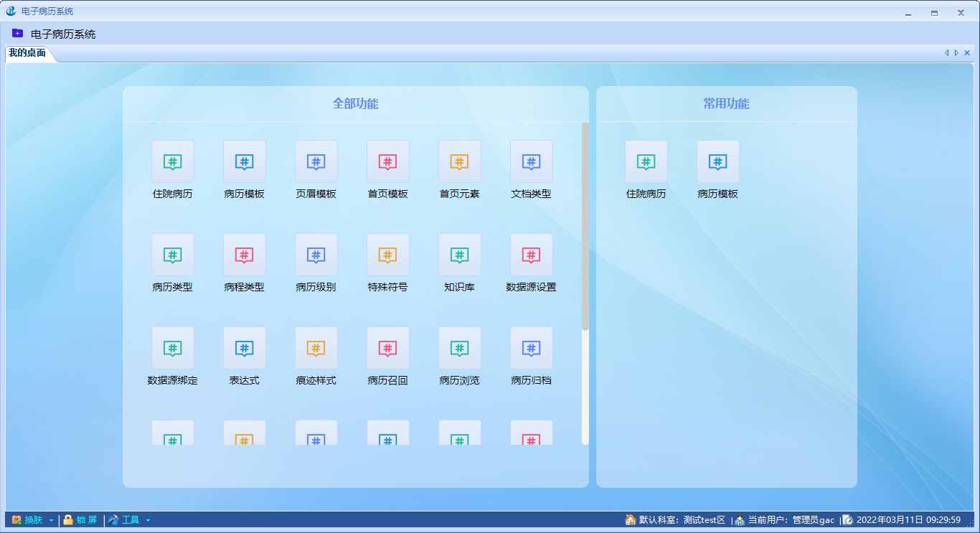Click the 锁屏 lock screen button

[x=80, y=520]
